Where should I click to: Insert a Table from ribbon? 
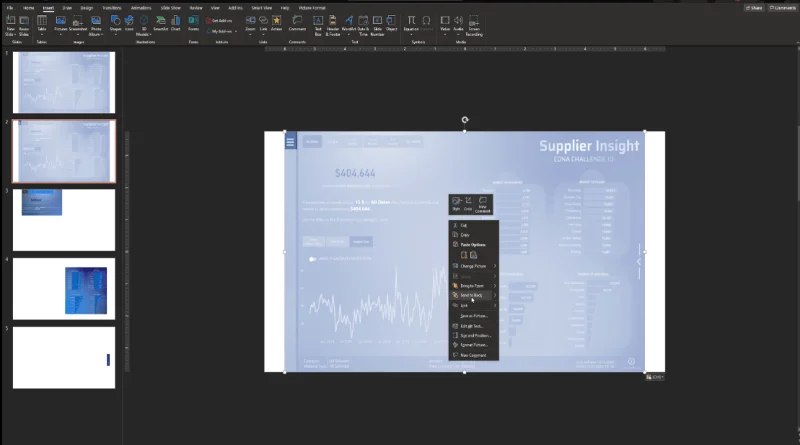click(42, 26)
